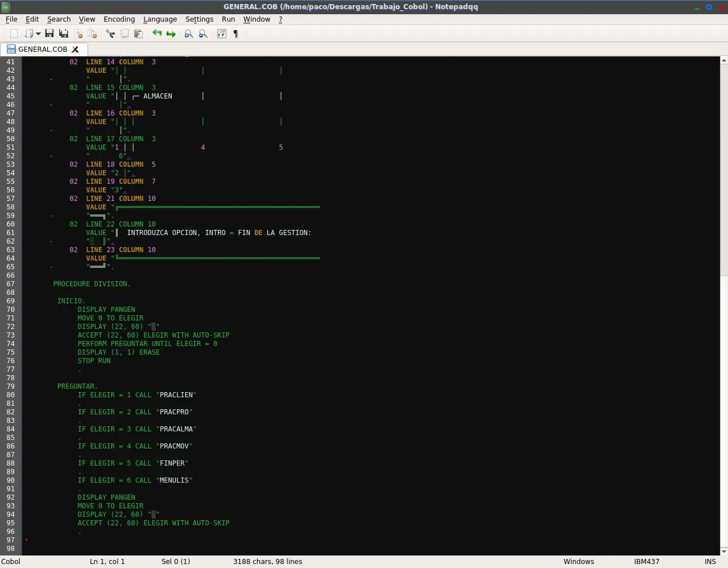
Task: Click scrollbar up arrow
Action: coord(724,60)
